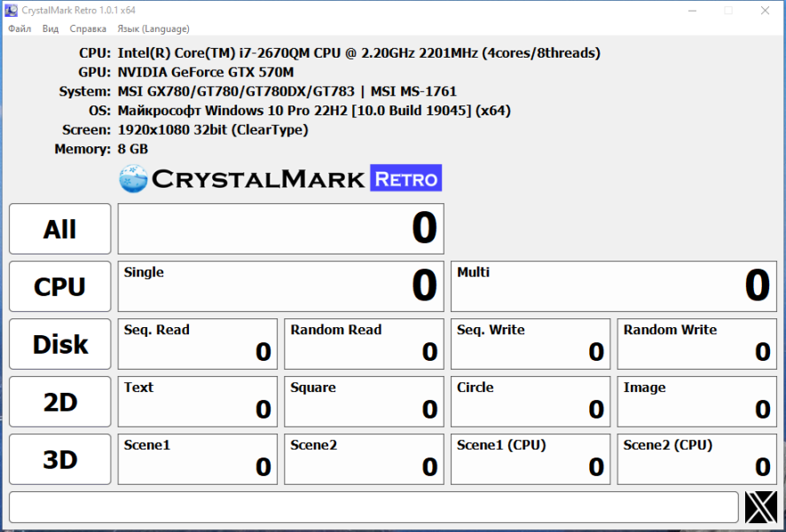
Task: Click the Seq. Read result box
Action: click(198, 344)
